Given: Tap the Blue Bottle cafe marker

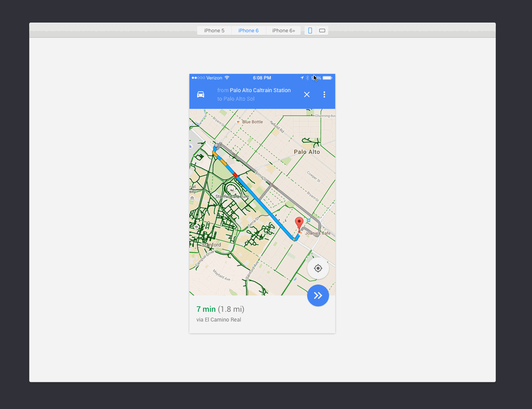Looking at the screenshot, I should point(238,122).
